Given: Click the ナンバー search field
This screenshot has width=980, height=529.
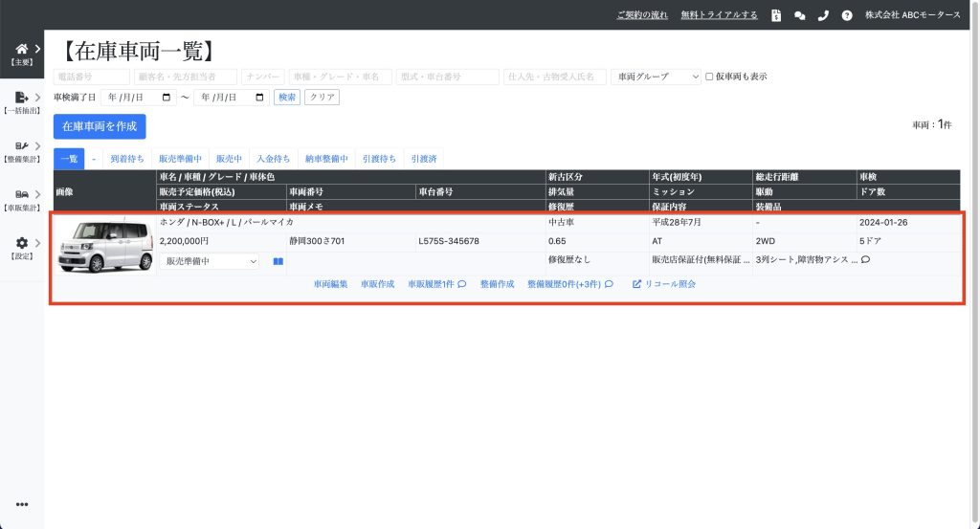Looking at the screenshot, I should pos(263,77).
